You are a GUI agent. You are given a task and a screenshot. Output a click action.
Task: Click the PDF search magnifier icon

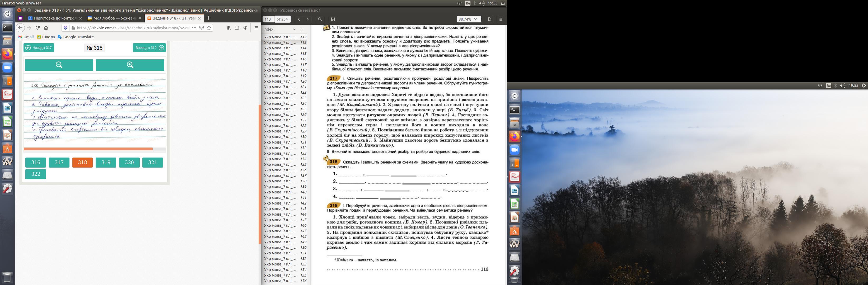[x=320, y=20]
